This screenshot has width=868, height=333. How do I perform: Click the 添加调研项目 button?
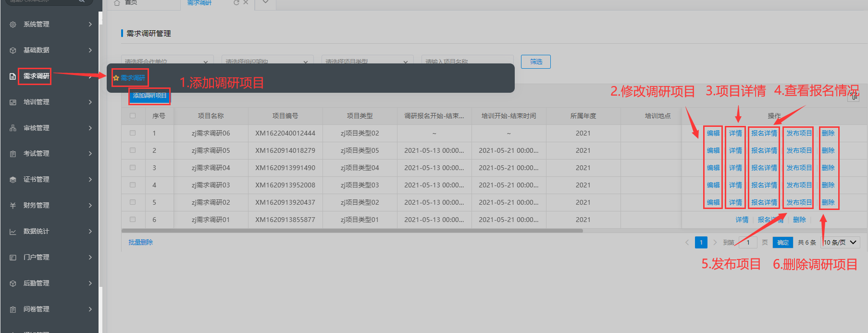(x=149, y=96)
